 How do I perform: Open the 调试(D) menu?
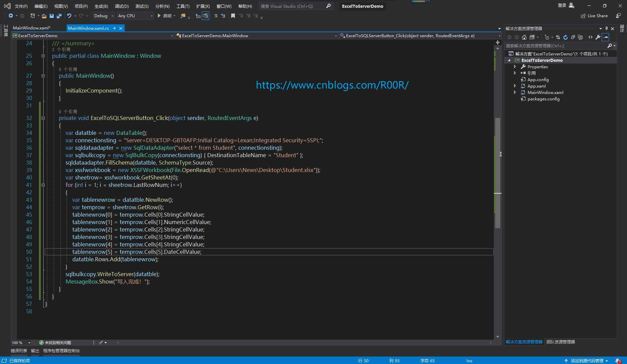click(x=122, y=6)
